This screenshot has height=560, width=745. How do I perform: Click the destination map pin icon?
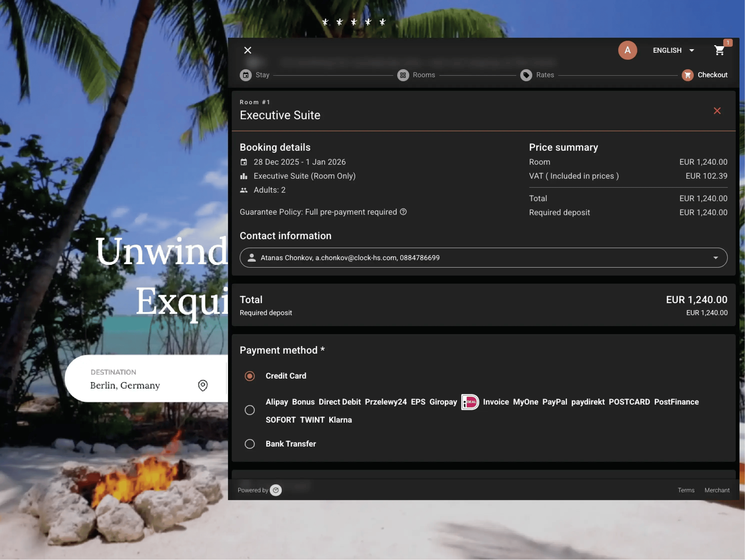pyautogui.click(x=203, y=385)
